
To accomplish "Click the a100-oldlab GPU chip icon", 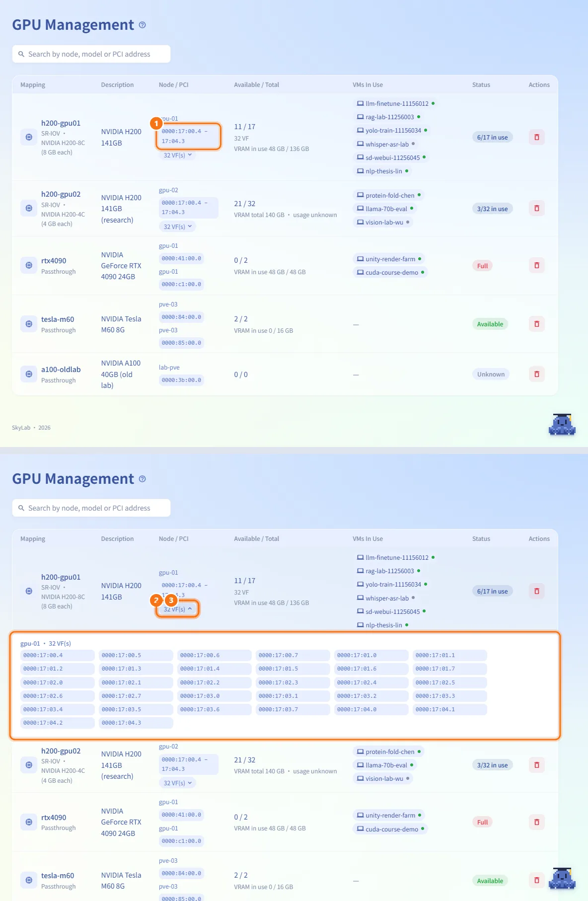I will pos(29,374).
